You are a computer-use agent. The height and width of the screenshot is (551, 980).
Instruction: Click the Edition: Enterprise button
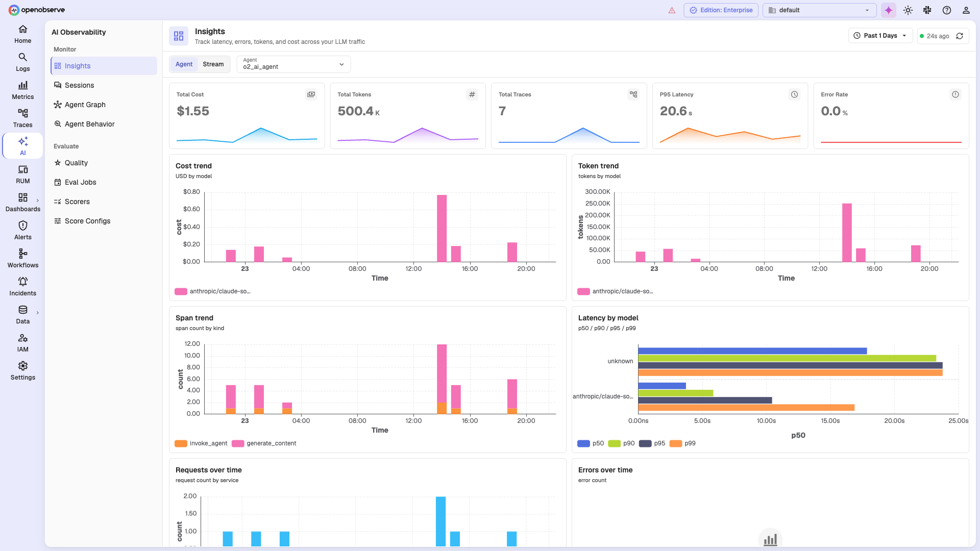click(x=721, y=10)
